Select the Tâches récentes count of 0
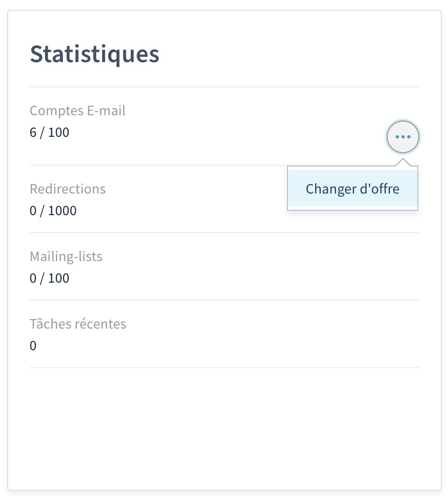The image size is (448, 496). pos(33,346)
